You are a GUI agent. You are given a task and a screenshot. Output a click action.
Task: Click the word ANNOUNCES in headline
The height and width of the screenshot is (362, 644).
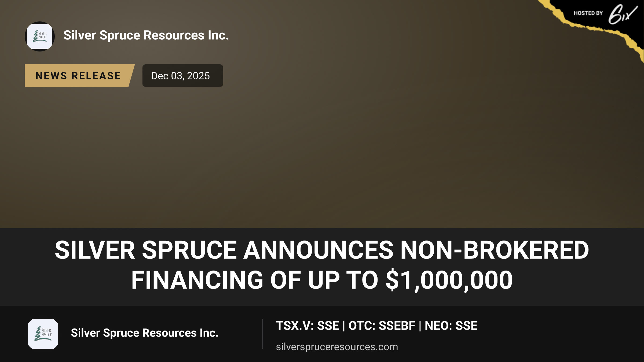pyautogui.click(x=318, y=250)
